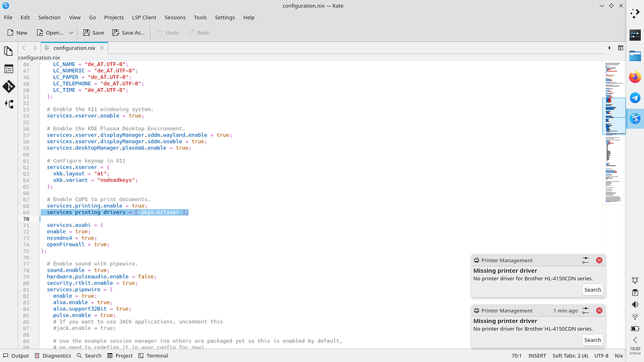Viewport: 644px width, 362px height.
Task: Open the Documents sidebar panel icon
Action: click(x=9, y=51)
